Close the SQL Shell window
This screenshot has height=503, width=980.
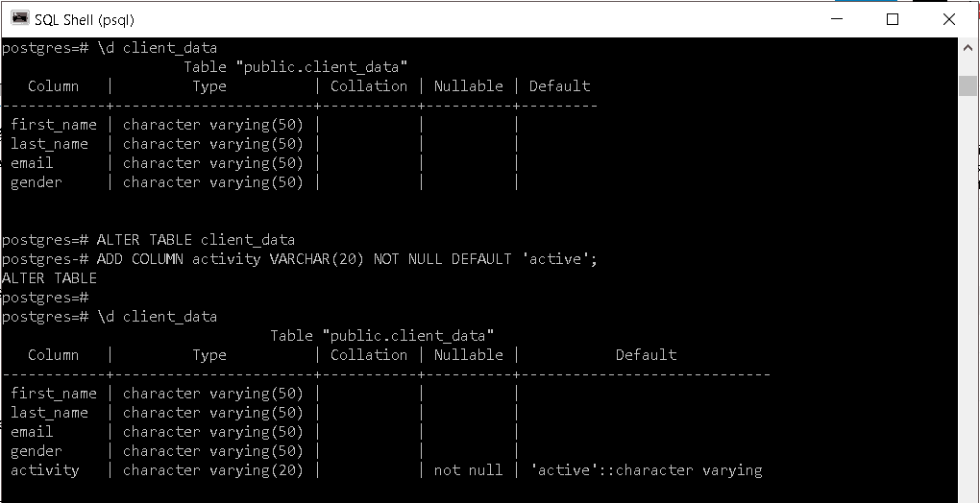[948, 19]
